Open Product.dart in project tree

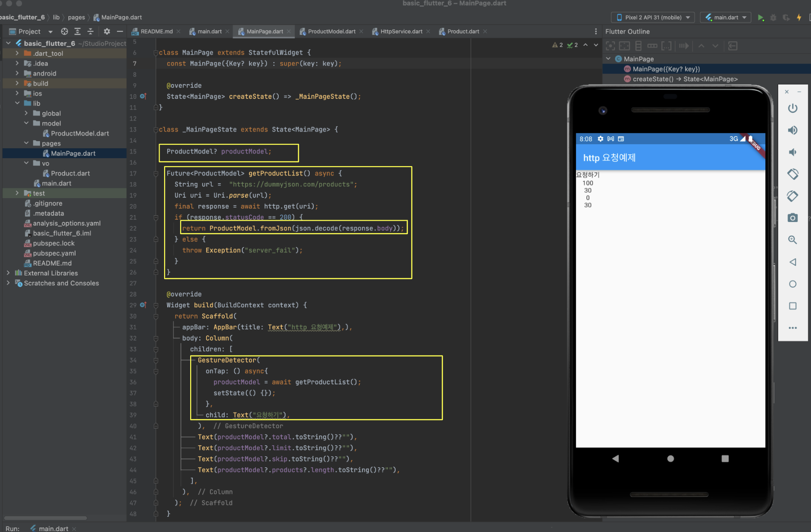[70, 173]
